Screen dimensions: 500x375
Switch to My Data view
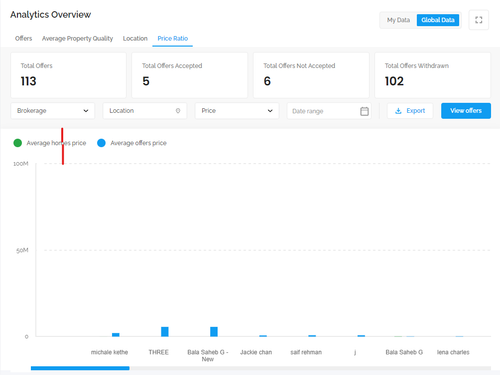[x=398, y=20]
